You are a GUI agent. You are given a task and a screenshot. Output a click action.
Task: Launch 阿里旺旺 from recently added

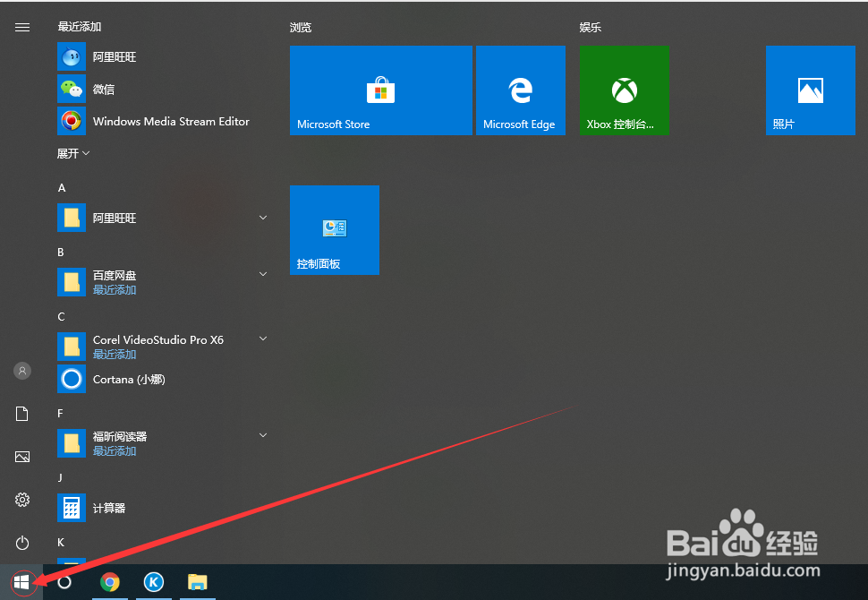point(163,57)
